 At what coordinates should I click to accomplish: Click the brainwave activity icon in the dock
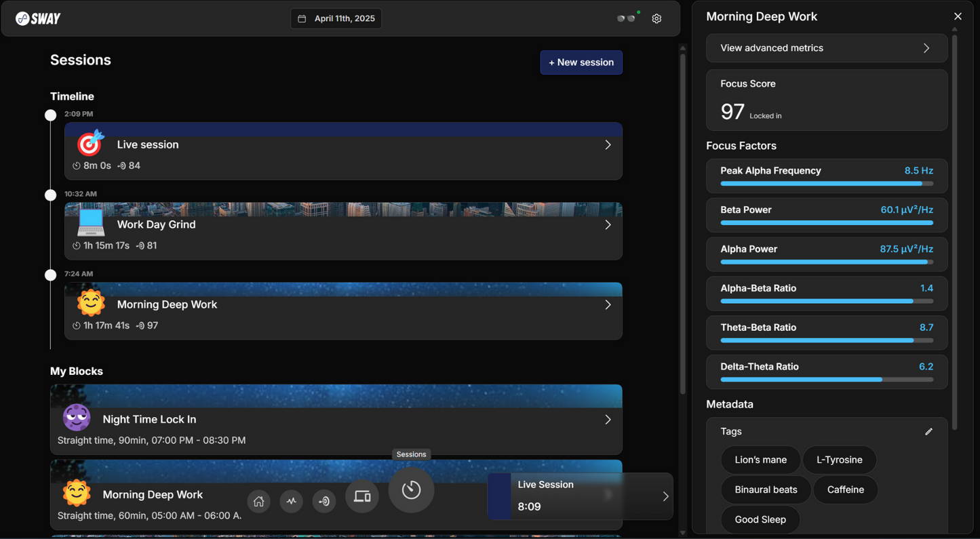(x=292, y=501)
